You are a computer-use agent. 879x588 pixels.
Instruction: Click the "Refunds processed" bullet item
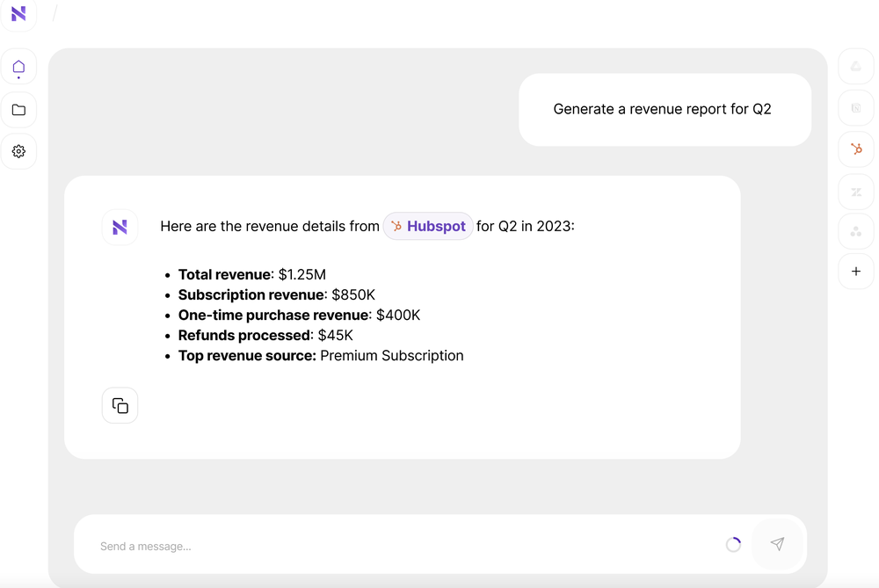pyautogui.click(x=265, y=336)
